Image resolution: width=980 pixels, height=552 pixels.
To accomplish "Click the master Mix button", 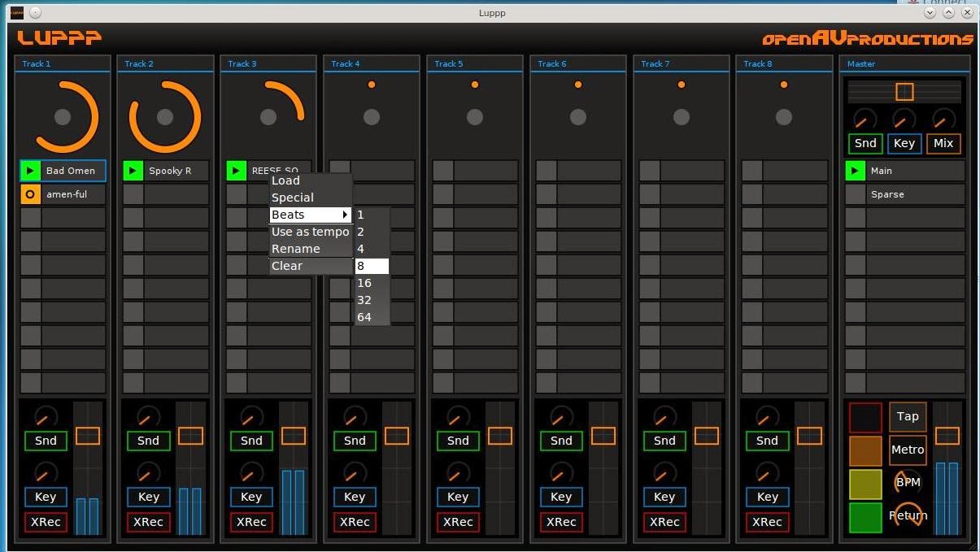I will coord(943,143).
